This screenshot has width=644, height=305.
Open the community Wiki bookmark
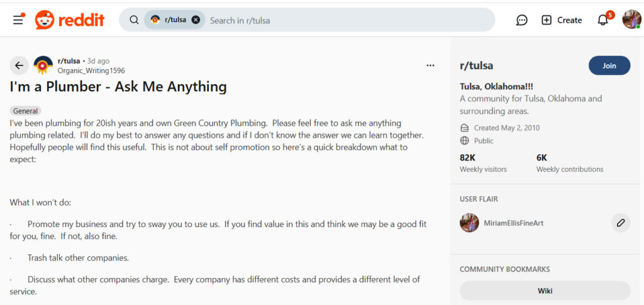click(545, 291)
